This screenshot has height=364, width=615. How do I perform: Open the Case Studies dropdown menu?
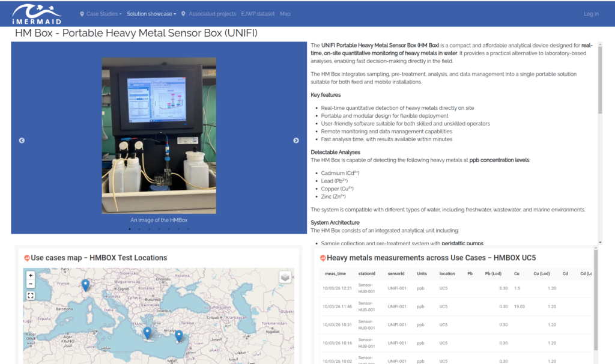tap(104, 14)
